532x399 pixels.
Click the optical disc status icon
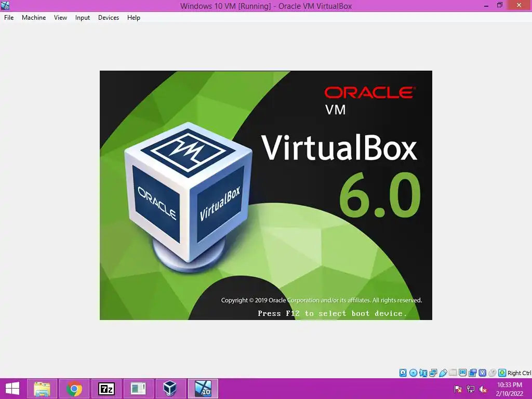[413, 373]
